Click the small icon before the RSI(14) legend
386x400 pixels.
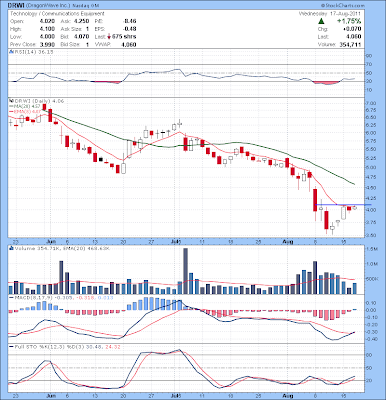pos(11,52)
